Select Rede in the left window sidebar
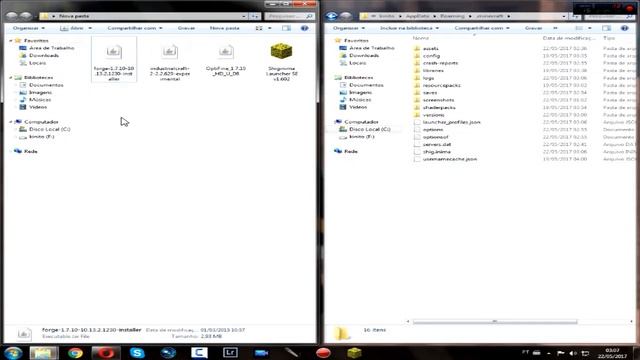640x360 pixels. click(x=31, y=151)
